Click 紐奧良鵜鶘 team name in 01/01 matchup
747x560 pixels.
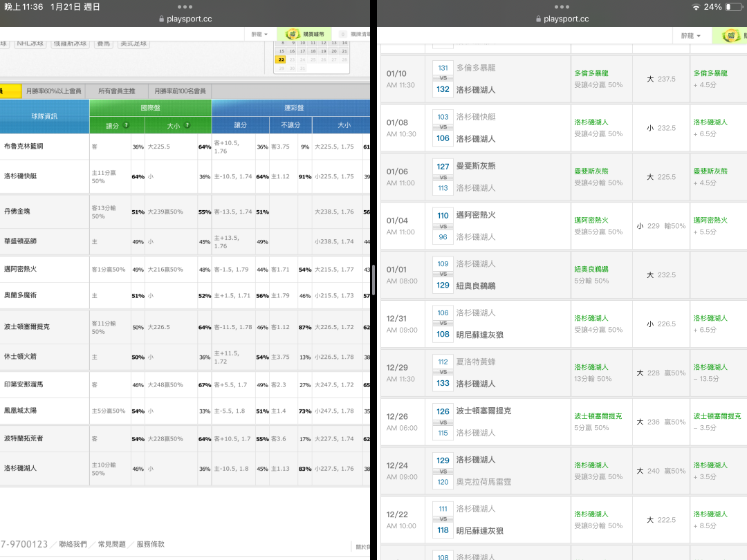click(x=476, y=286)
